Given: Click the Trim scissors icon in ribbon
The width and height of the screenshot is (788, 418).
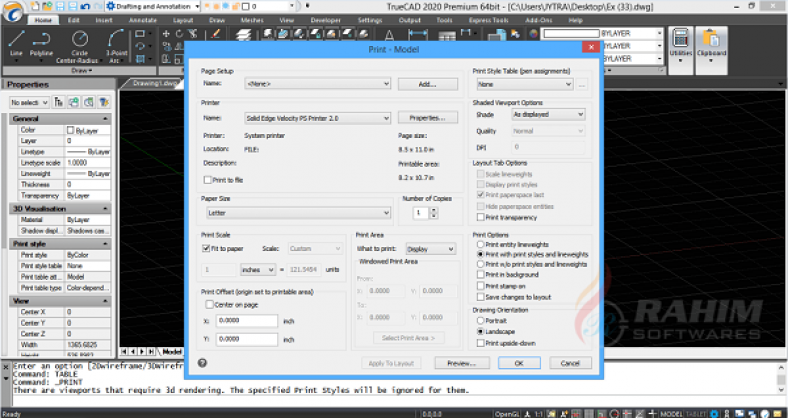Looking at the screenshot, I should pyautogui.click(x=192, y=34).
